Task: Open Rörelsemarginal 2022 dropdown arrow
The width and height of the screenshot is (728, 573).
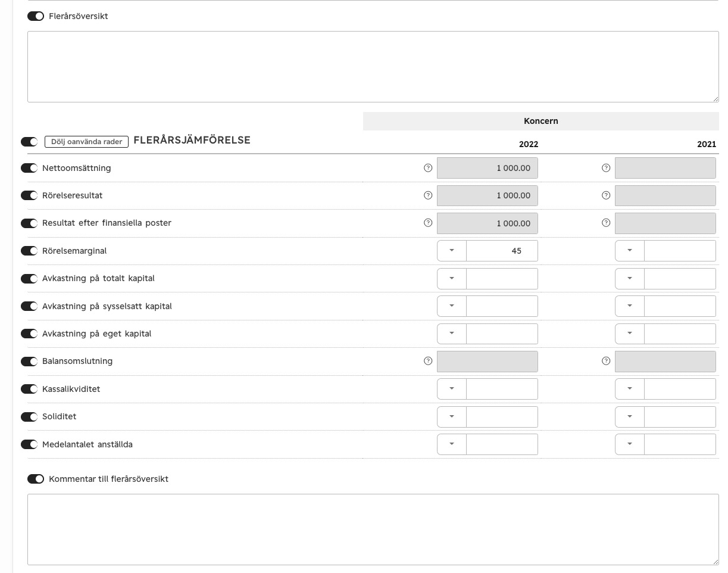Action: coord(452,251)
